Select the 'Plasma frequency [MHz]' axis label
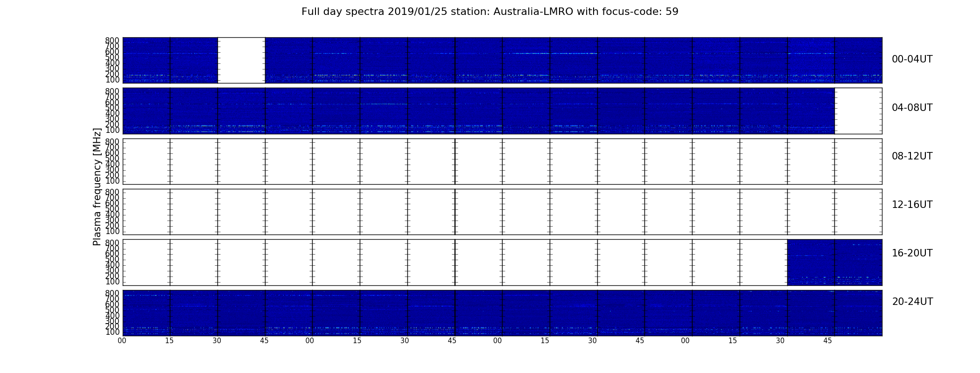980x373 pixels. coord(97,186)
